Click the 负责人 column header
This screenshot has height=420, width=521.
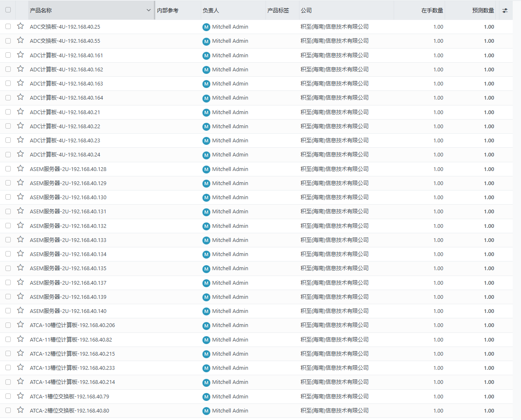point(211,10)
